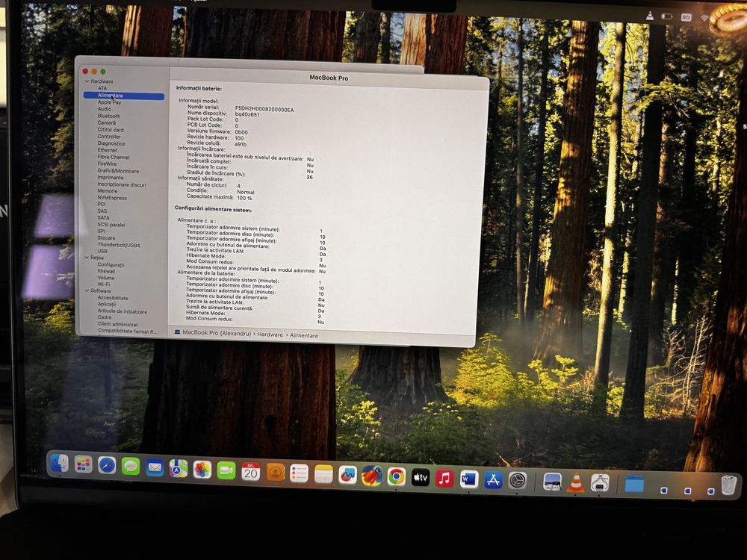Launch Safari from the Dock

107,465
